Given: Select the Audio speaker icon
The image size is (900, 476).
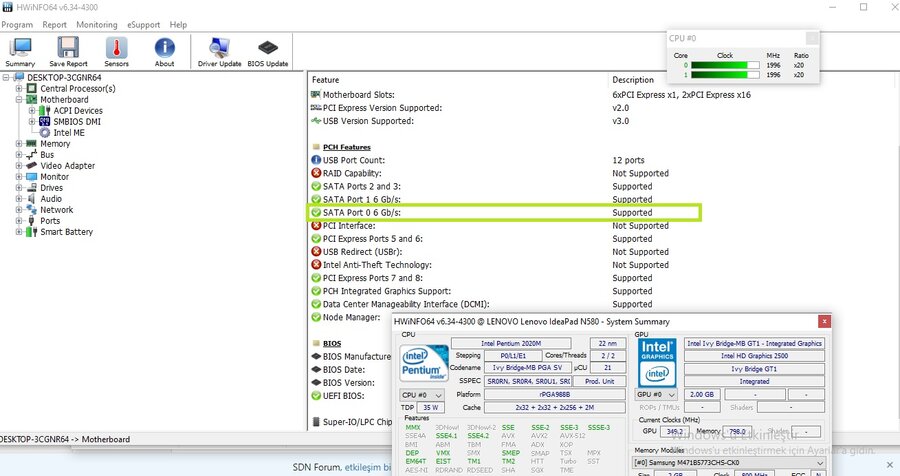Looking at the screenshot, I should click(x=32, y=199).
